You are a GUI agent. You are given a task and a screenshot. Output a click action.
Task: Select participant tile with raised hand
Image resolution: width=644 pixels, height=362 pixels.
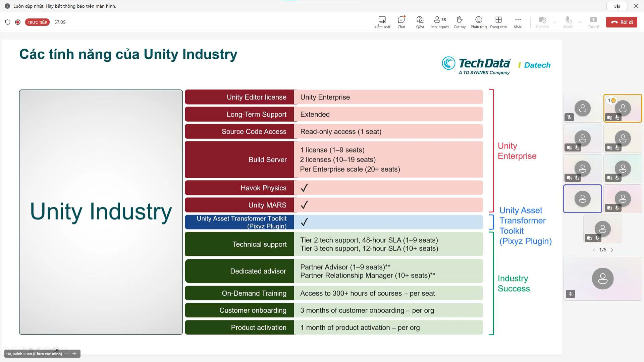623,108
